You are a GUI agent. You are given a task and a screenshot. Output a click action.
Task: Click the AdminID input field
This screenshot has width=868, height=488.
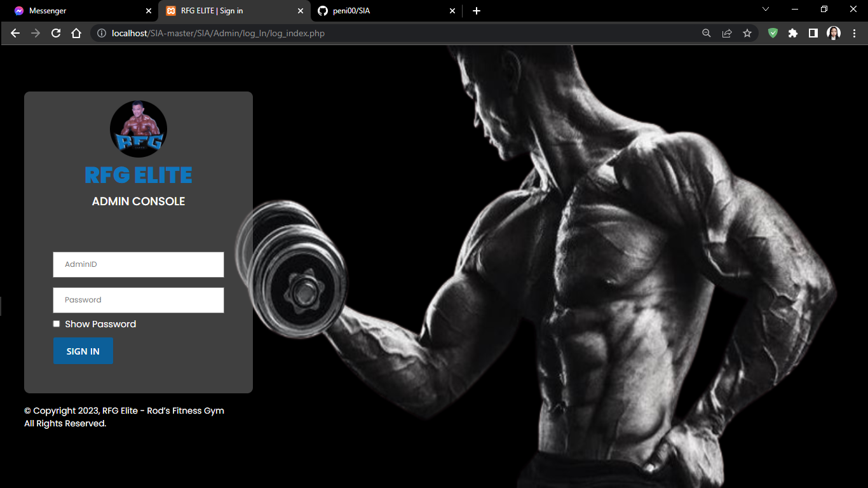click(x=139, y=264)
